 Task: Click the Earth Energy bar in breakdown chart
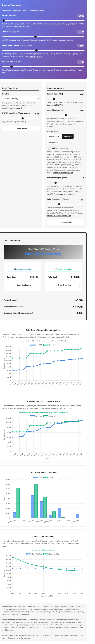click(59, 513)
